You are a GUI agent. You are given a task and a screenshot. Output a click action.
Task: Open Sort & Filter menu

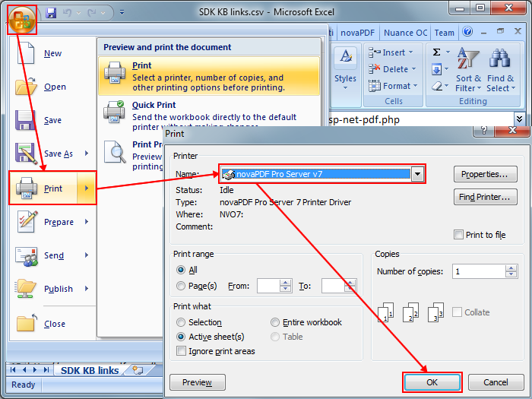(468, 70)
